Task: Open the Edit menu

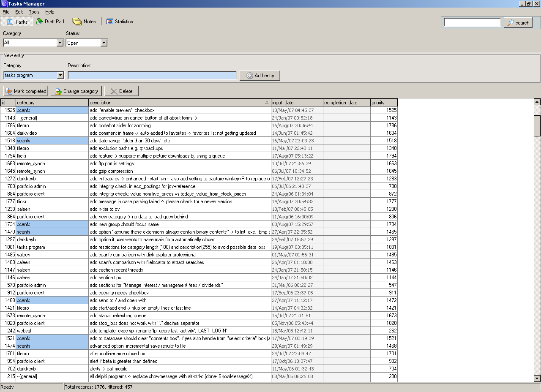Action: pyautogui.click(x=19, y=12)
